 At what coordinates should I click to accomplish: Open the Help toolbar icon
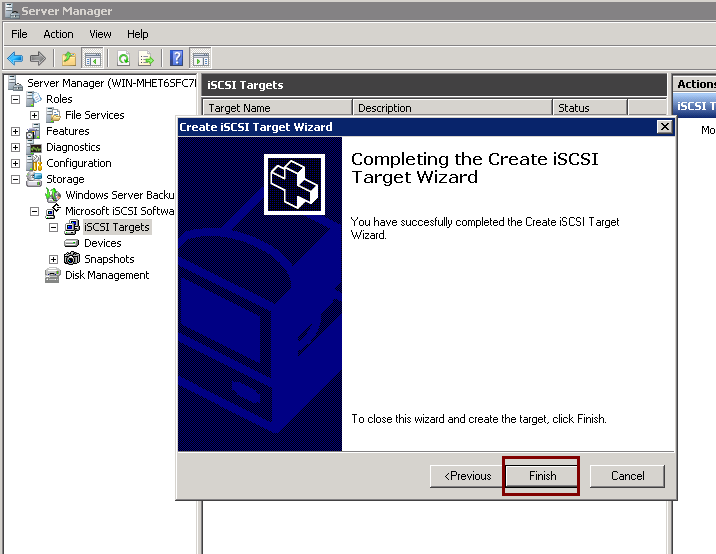(177, 59)
